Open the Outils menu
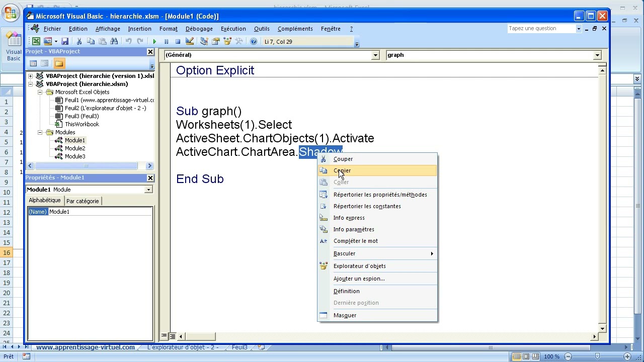Image resolution: width=644 pixels, height=362 pixels. click(x=262, y=29)
